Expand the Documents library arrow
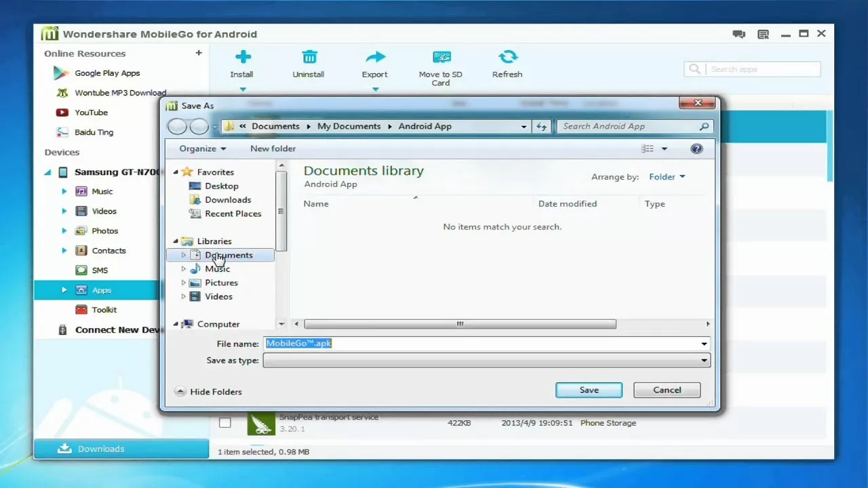The width and height of the screenshot is (868, 488). [183, 256]
